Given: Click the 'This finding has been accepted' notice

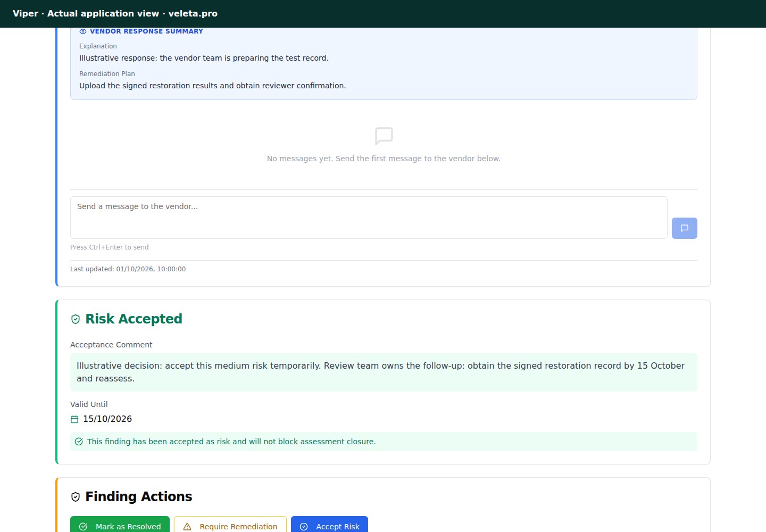Looking at the screenshot, I should 384,442.
